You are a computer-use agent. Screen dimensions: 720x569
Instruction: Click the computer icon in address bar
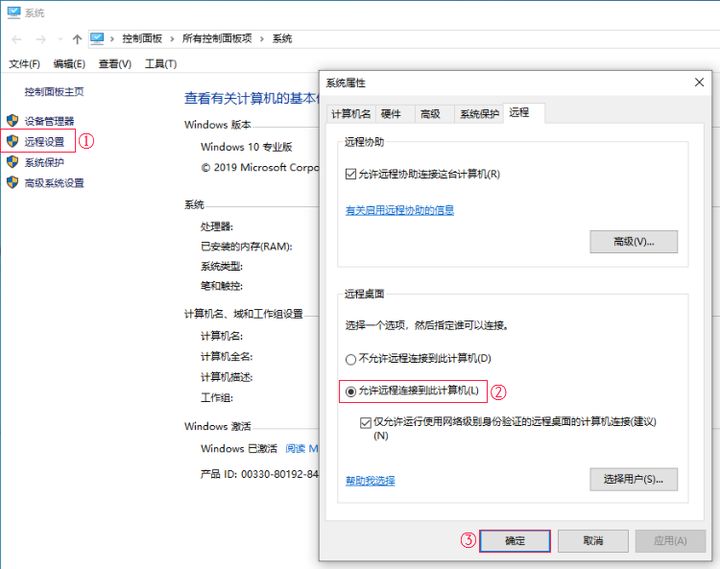97,39
